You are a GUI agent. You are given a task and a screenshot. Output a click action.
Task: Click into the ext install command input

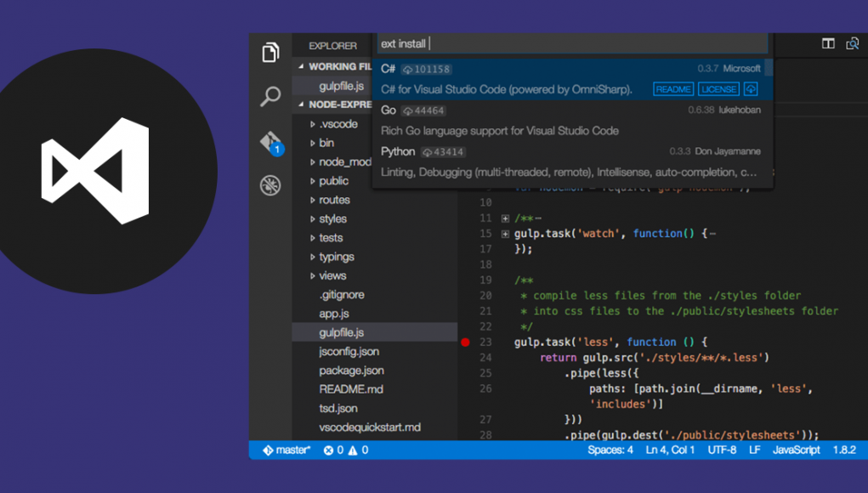click(x=572, y=43)
